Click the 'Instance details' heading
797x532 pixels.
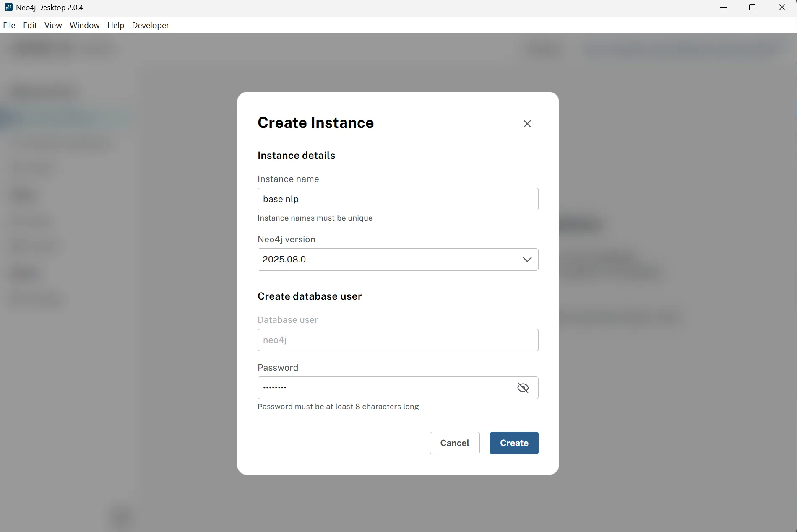click(297, 156)
